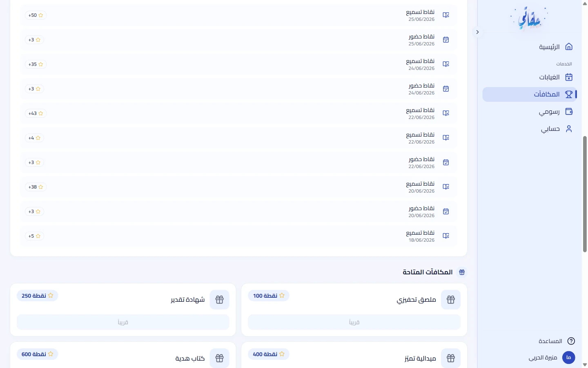
Task: Click calendar icon of 20/06/2026 نقاط حضور
Action: click(x=446, y=211)
